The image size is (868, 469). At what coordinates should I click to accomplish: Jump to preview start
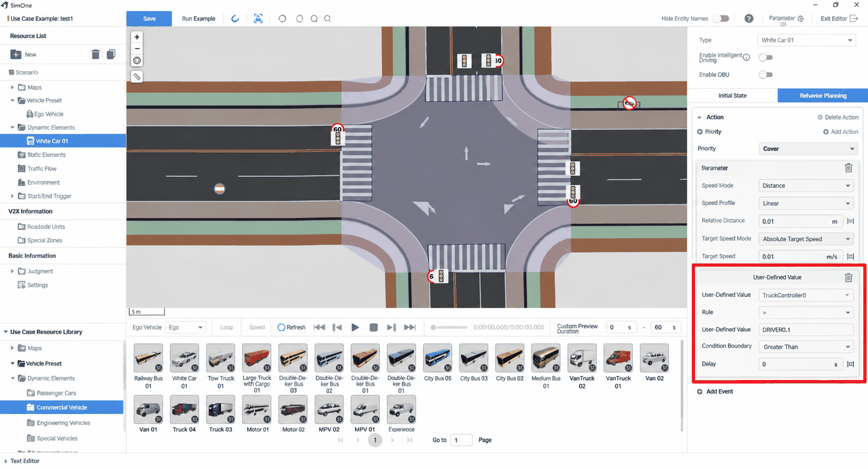pos(319,327)
